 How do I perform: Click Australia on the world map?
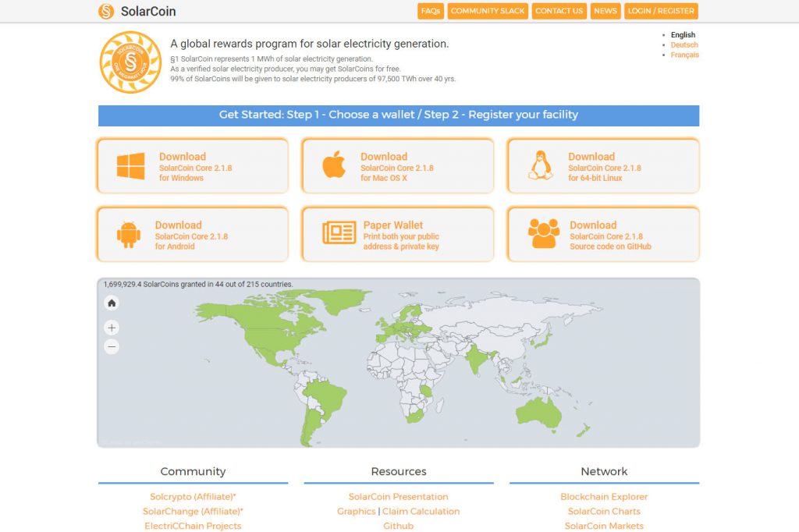coord(538,412)
